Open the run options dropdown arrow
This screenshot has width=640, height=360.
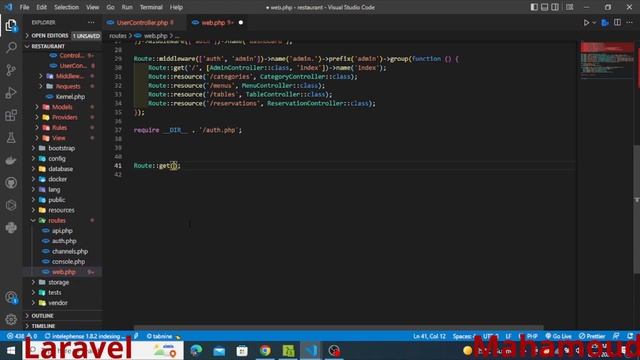coord(594,23)
